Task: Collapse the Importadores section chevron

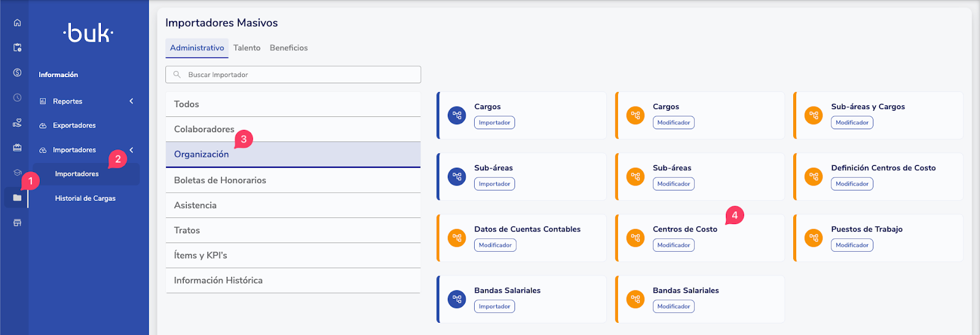Action: coord(131,150)
